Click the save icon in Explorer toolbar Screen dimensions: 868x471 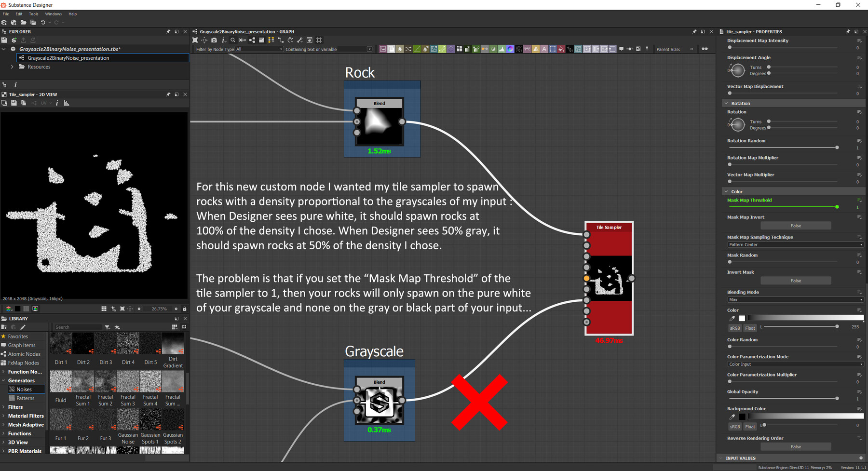4,40
